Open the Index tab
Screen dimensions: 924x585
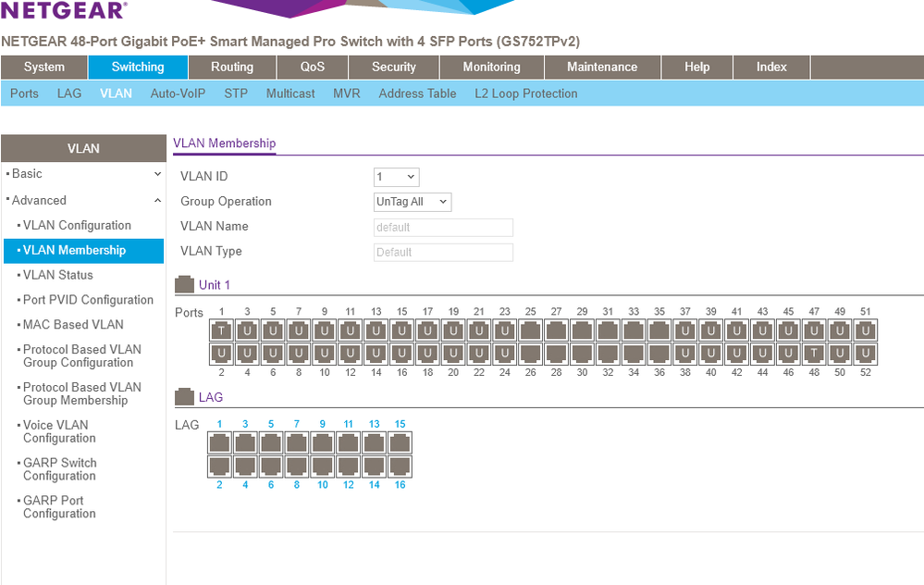pyautogui.click(x=771, y=68)
